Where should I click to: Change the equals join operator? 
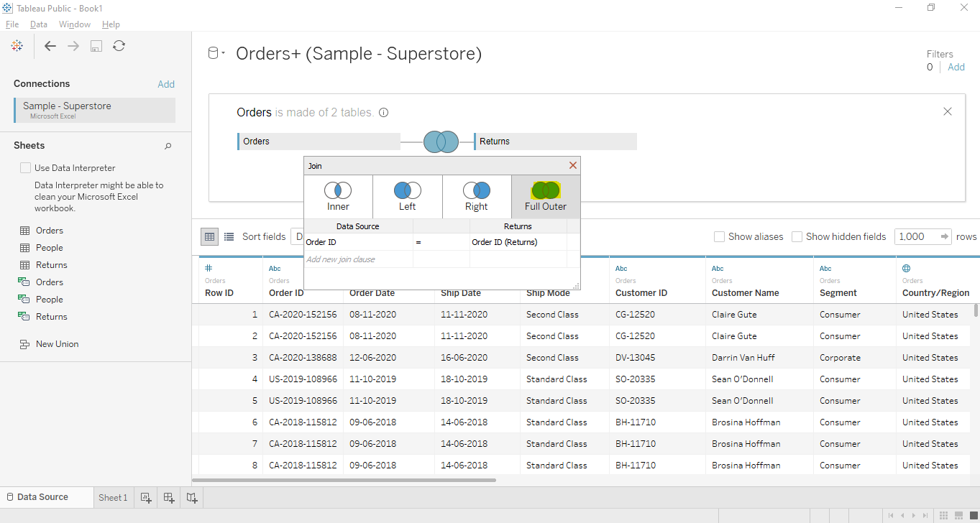[x=441, y=242]
